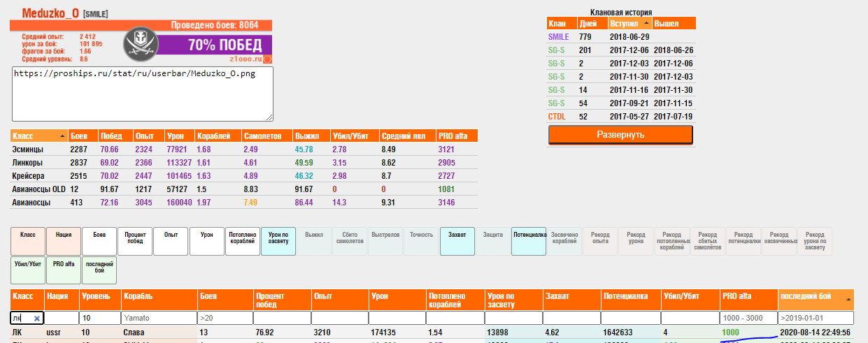This screenshot has height=343, width=868.
Task: Sort summary table by PRO alfa header
Action: tap(456, 136)
